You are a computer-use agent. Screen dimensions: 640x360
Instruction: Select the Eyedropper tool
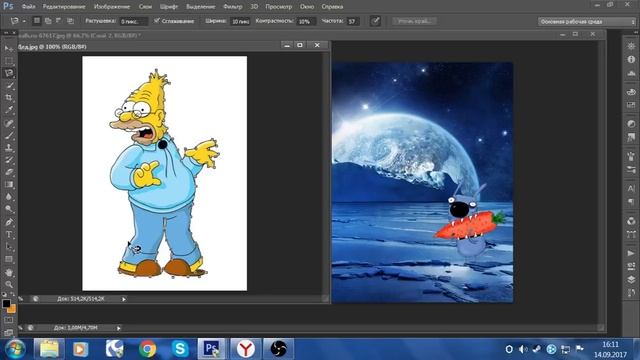coord(9,110)
